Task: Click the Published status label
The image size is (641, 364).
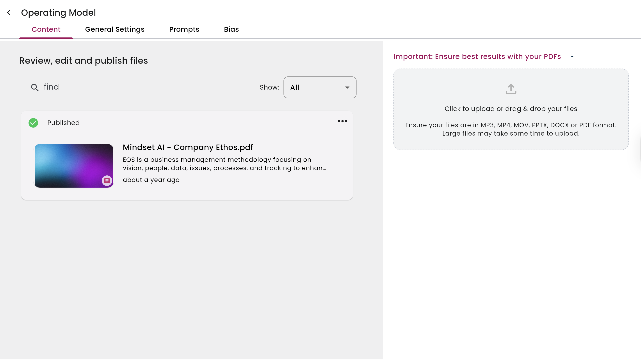Action: point(64,123)
